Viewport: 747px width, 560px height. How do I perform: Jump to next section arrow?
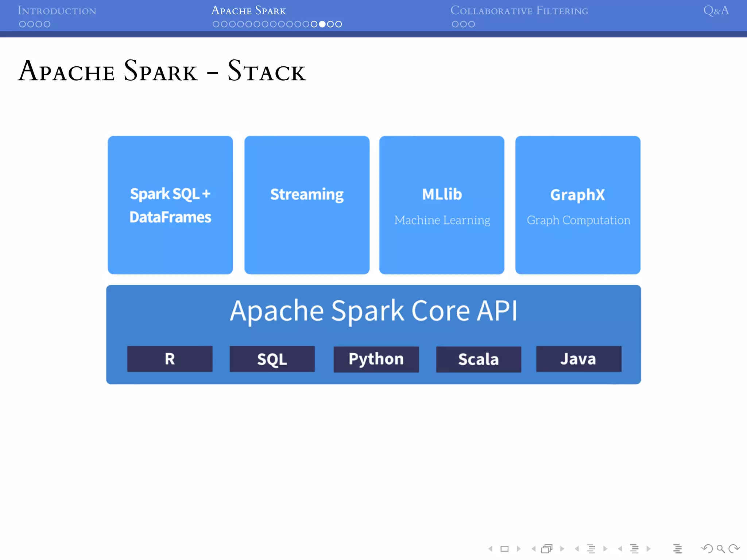pyautogui.click(x=649, y=548)
